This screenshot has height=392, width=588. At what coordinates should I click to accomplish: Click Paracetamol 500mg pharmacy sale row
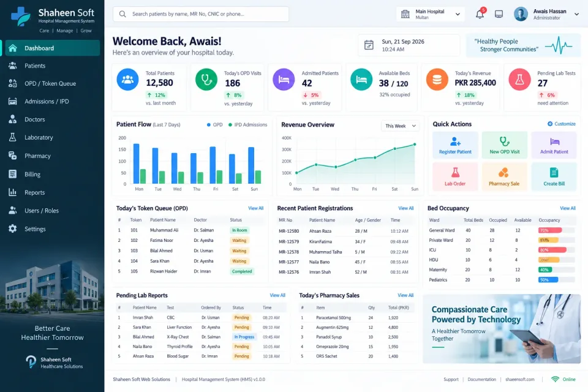(357, 318)
